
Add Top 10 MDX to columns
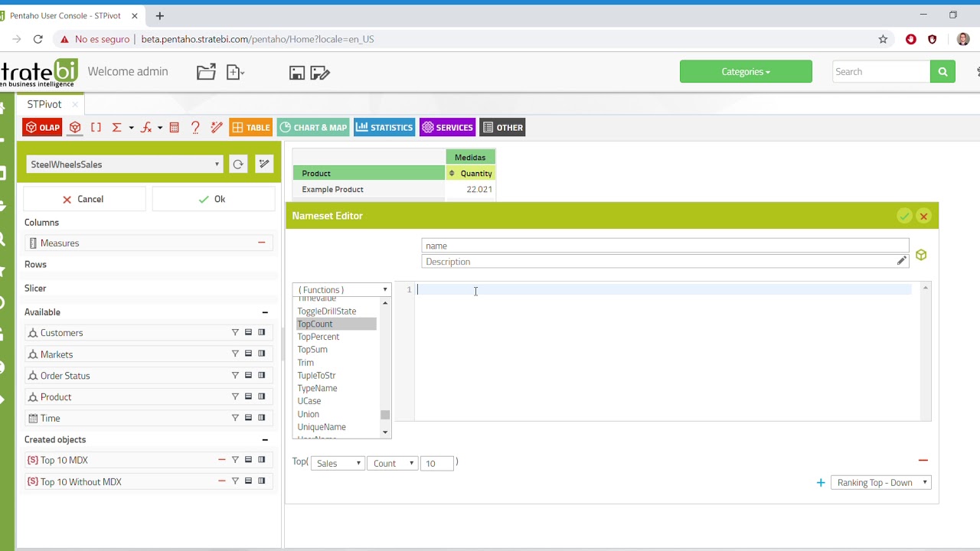click(x=261, y=460)
